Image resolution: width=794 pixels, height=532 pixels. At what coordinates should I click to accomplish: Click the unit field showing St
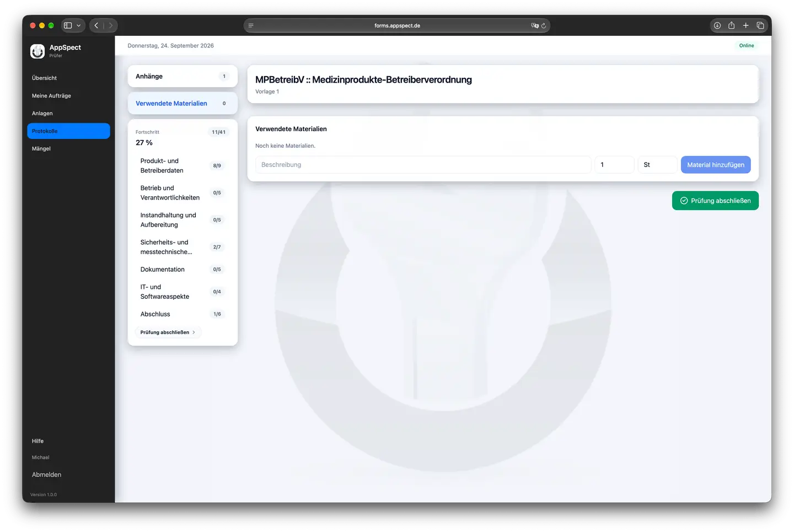(657, 165)
